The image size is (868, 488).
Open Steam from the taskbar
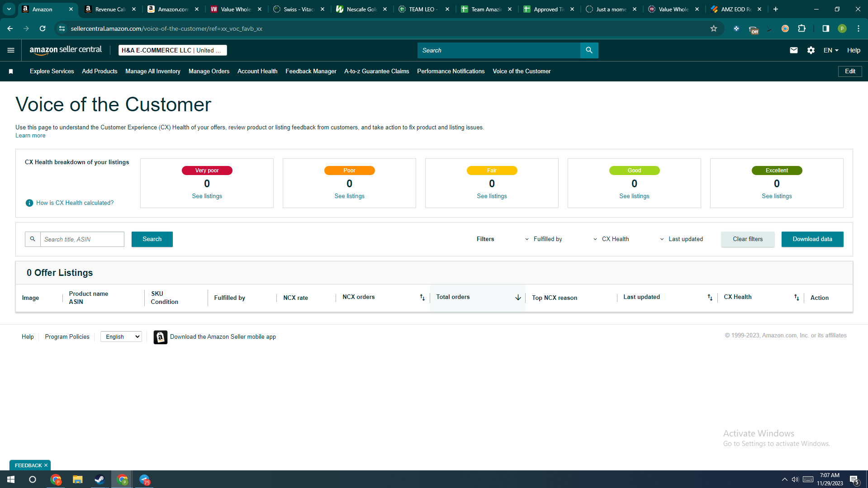[100, 479]
